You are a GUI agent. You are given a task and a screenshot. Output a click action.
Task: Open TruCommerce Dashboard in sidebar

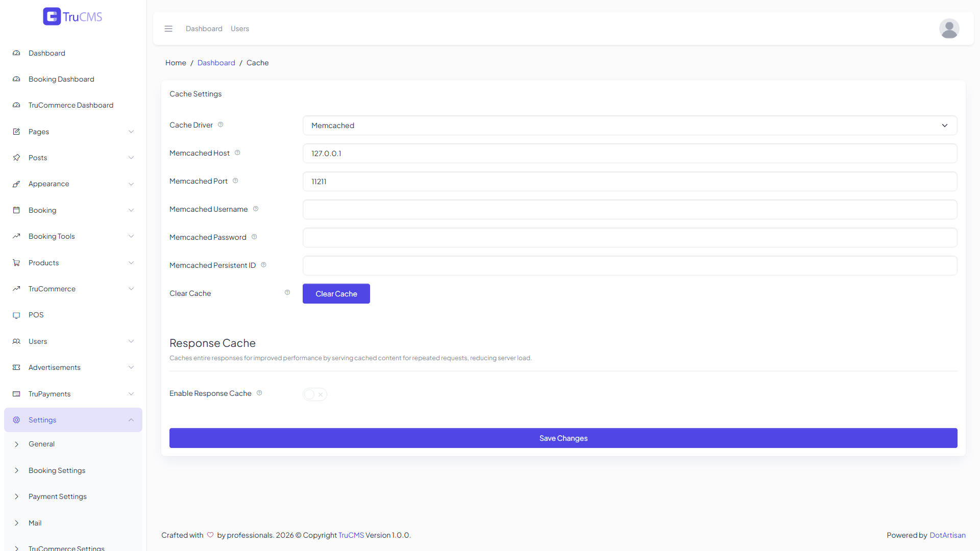73,105
